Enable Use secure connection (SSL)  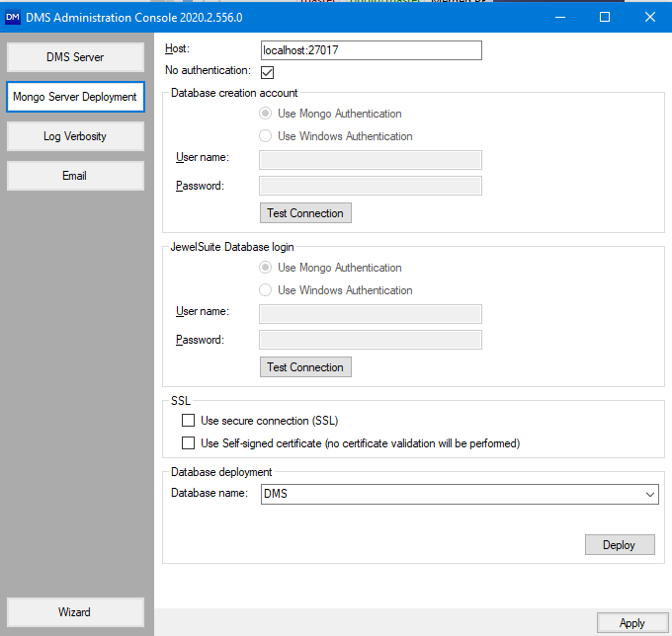tap(189, 421)
